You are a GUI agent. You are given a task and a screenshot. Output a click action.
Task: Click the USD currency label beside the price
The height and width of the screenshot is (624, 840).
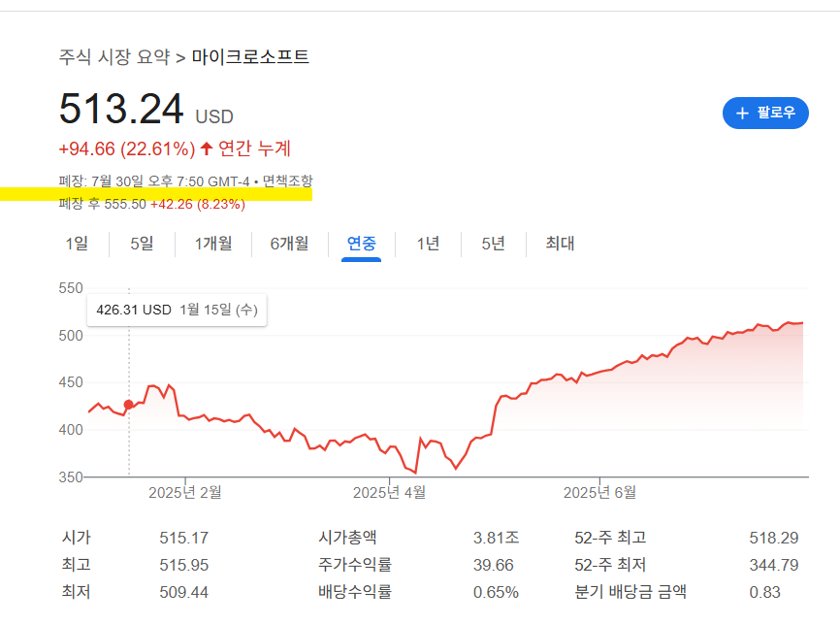pyautogui.click(x=214, y=116)
